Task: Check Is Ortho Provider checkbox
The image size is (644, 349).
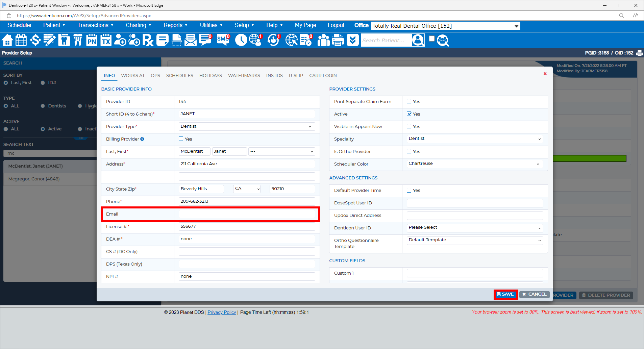Action: (x=409, y=151)
